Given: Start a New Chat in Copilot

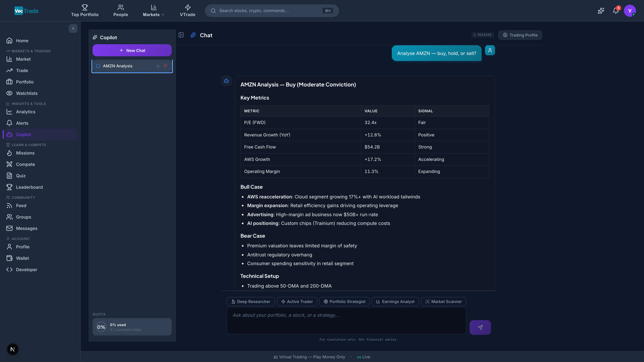Looking at the screenshot, I should tap(132, 50).
